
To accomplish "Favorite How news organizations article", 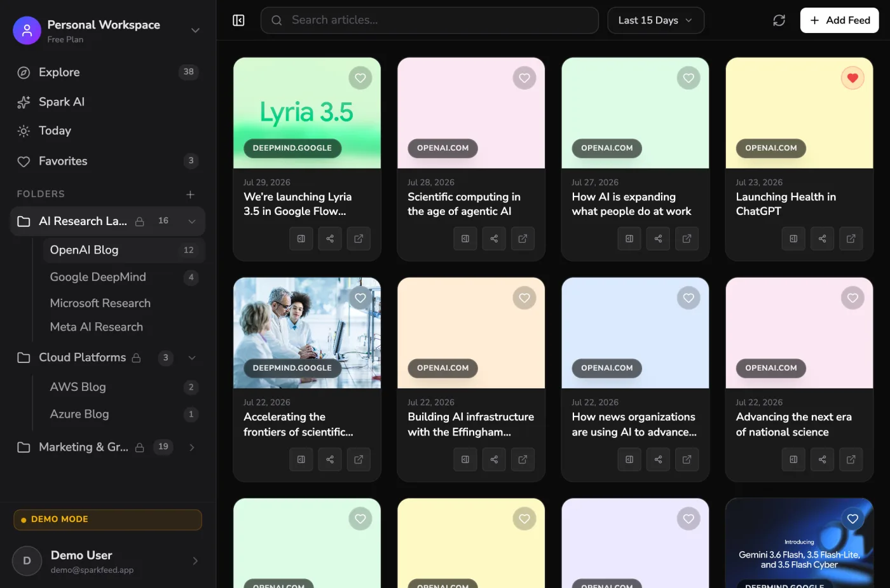I will (x=688, y=298).
